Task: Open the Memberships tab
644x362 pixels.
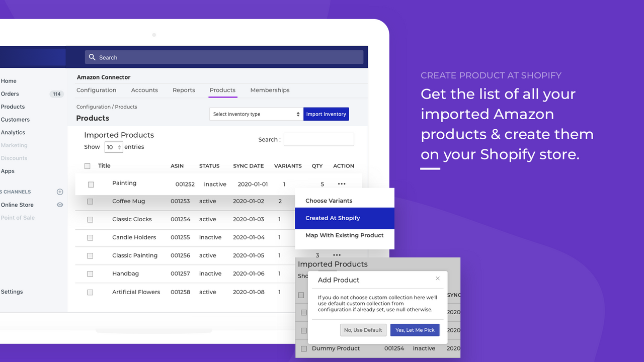Action: (270, 90)
